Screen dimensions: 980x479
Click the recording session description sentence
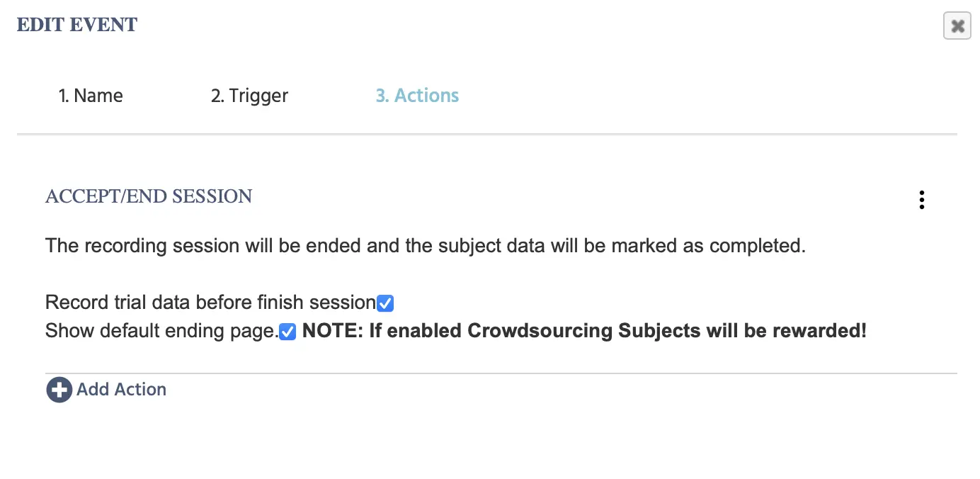coord(426,246)
